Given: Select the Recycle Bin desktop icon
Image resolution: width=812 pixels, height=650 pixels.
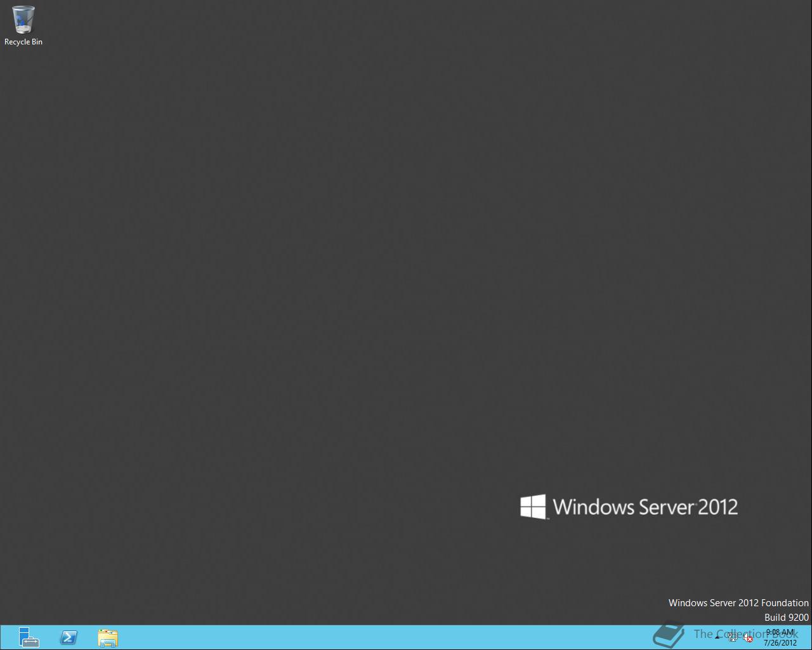Looking at the screenshot, I should [x=23, y=25].
